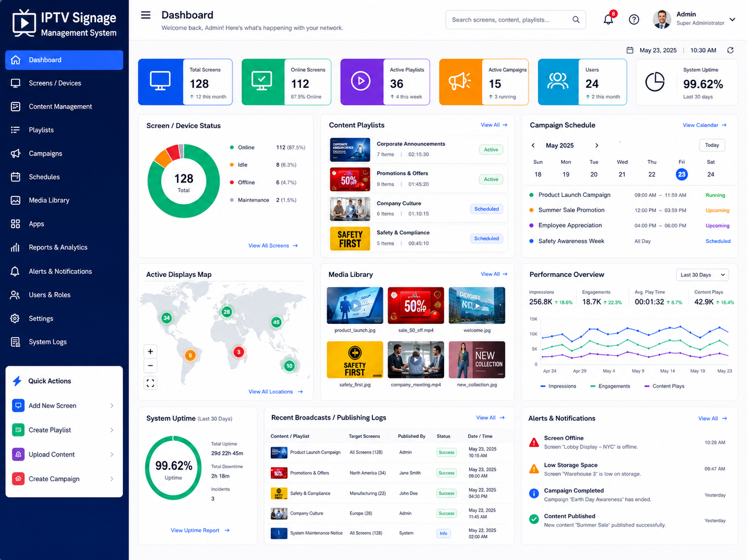
Task: Toggle the Impressions chart legend
Action: point(558,386)
